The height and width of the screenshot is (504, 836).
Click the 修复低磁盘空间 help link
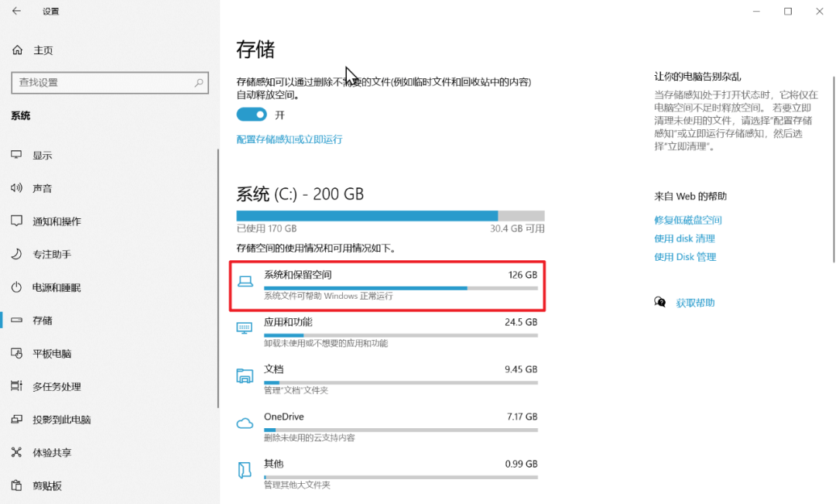click(687, 219)
